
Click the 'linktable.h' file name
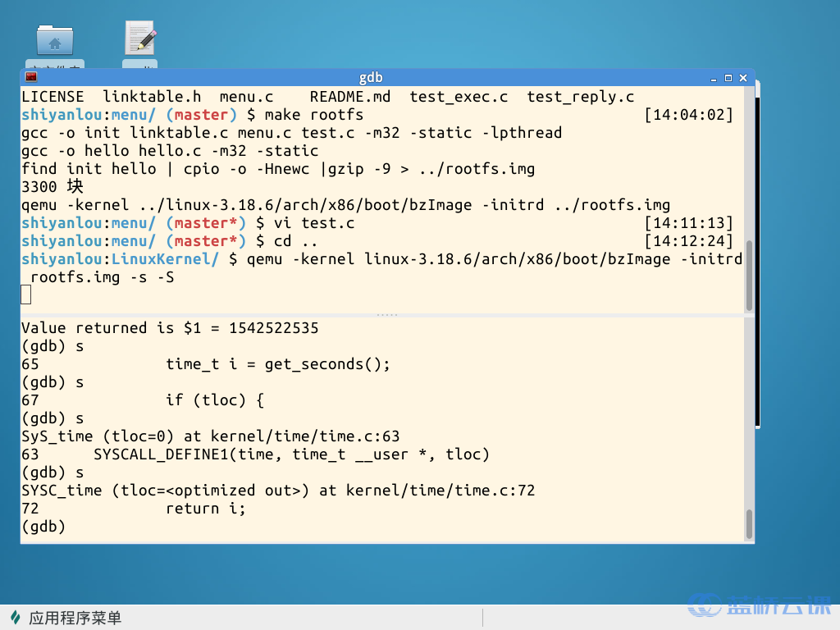coord(152,97)
